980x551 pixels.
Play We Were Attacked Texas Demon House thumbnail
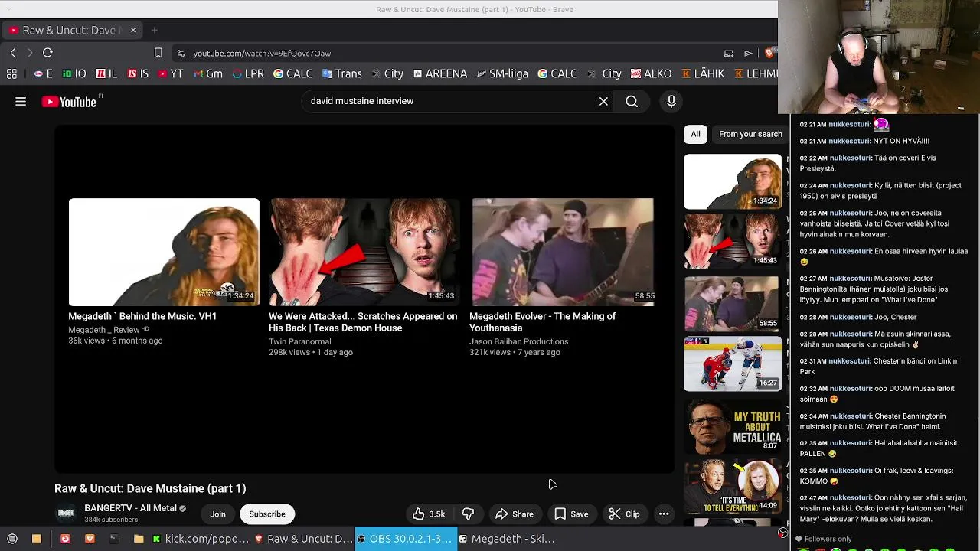coord(364,252)
